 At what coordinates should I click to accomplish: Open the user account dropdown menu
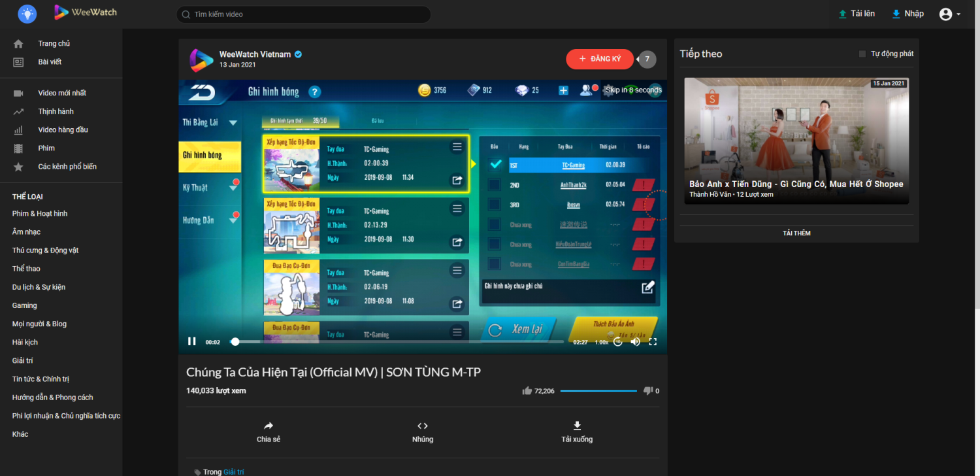pos(949,14)
